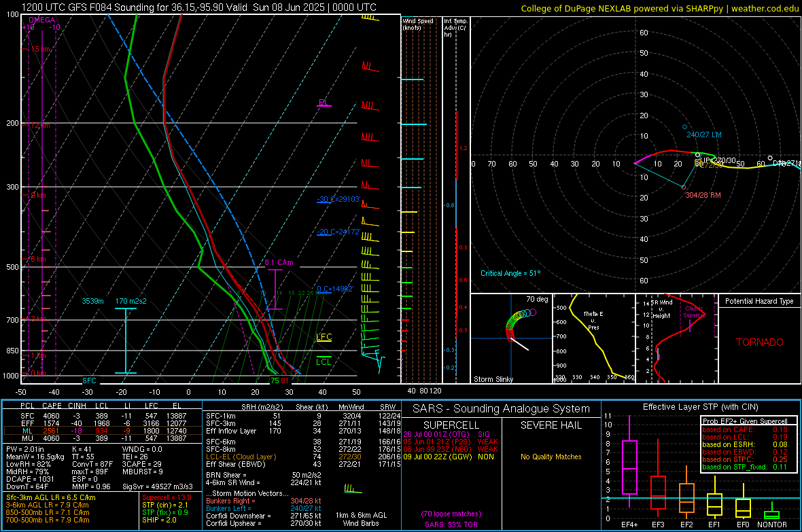Click the 'SARS - Sounding Analogue System' heading
This screenshot has height=532, width=802.
(x=502, y=409)
